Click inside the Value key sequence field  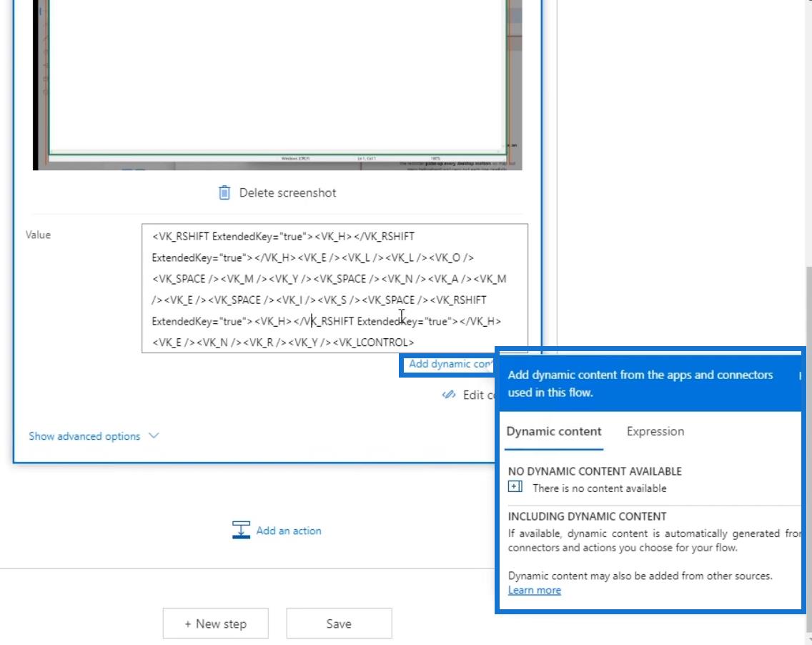[335, 289]
